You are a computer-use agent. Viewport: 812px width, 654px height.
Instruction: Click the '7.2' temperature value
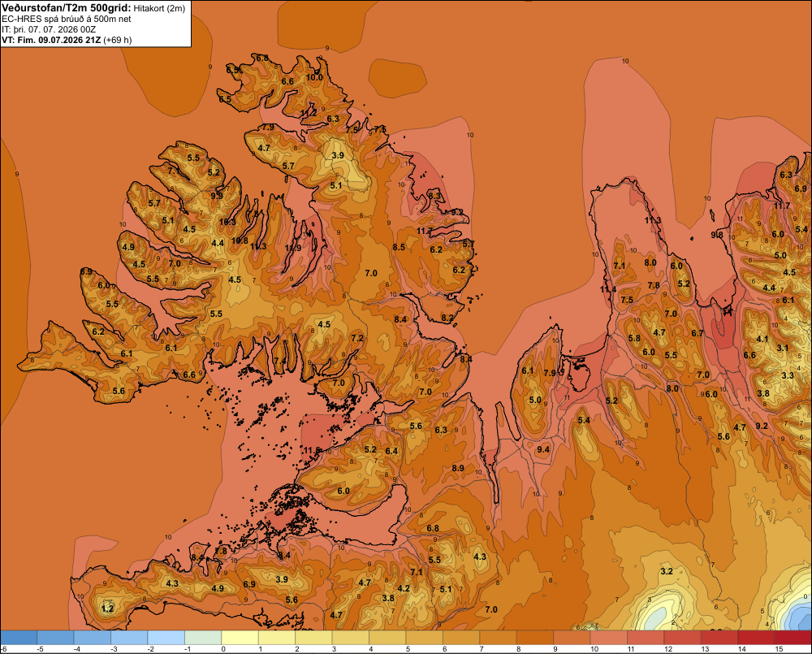coord(356,338)
